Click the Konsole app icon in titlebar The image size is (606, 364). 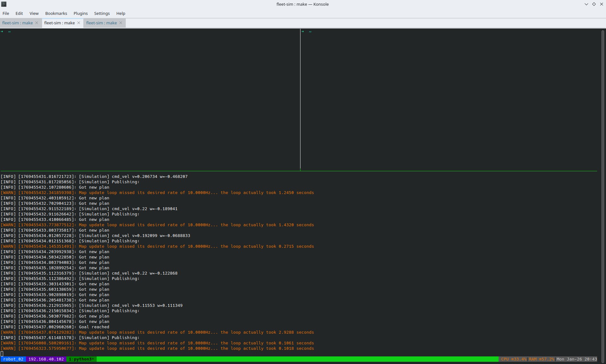4,4
